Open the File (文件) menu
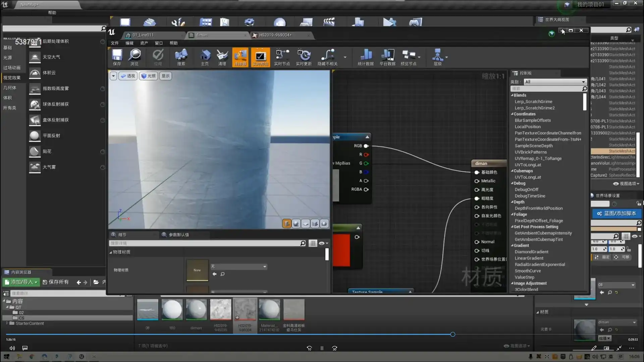 pos(115,43)
